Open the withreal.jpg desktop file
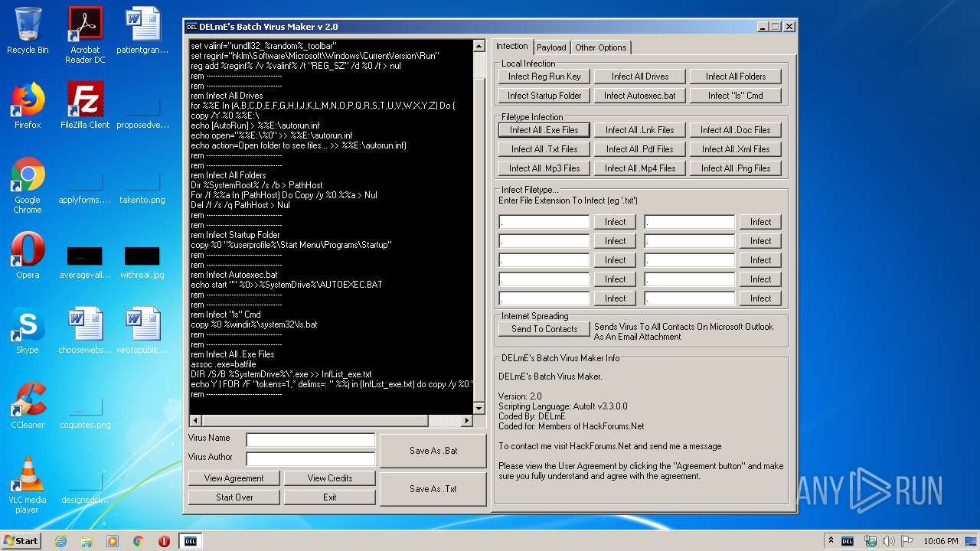The width and height of the screenshot is (980, 551). 142,262
